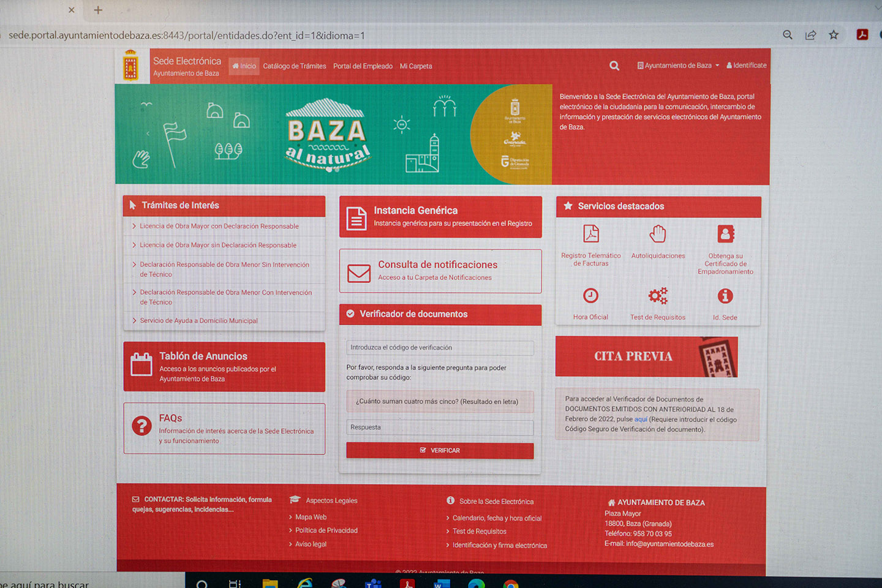Image resolution: width=882 pixels, height=588 pixels.
Task: Select the Mi Carpeta menu item
Action: click(x=416, y=66)
